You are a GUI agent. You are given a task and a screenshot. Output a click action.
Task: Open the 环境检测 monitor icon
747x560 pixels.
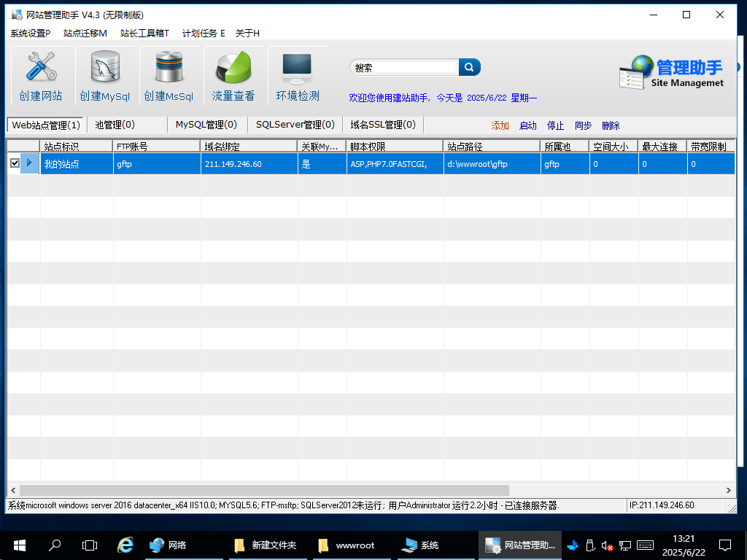[x=298, y=76]
